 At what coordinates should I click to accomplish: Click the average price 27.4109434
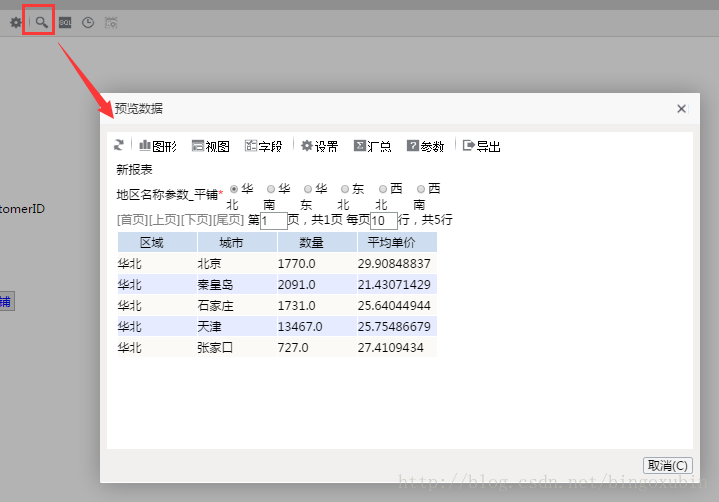coord(391,348)
